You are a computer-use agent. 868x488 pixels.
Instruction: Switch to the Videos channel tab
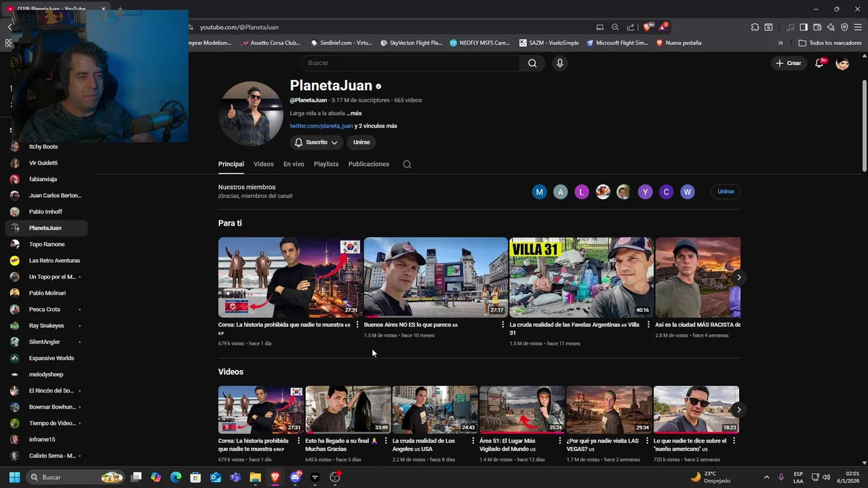264,164
